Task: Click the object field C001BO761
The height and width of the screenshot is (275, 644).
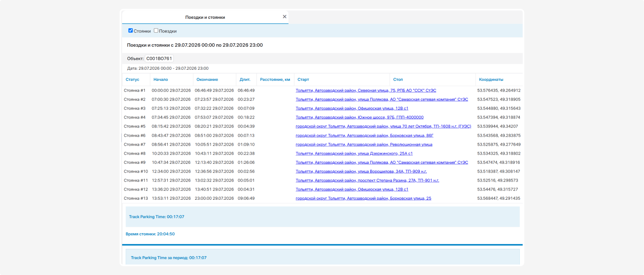Action: click(159, 59)
